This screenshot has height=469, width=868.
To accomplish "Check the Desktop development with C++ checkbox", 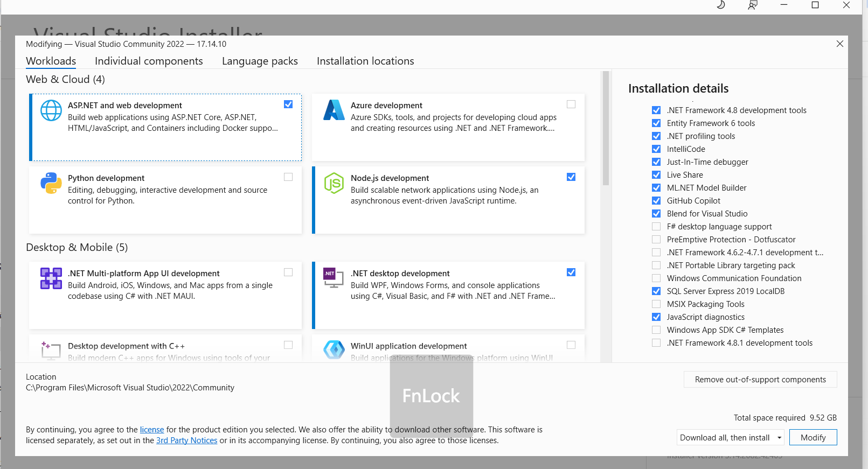I will point(288,345).
